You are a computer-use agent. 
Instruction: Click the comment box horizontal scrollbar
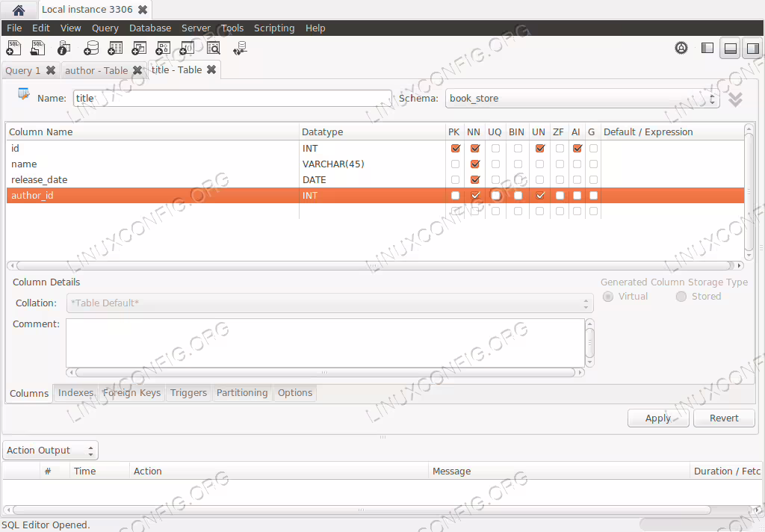[x=325, y=372]
